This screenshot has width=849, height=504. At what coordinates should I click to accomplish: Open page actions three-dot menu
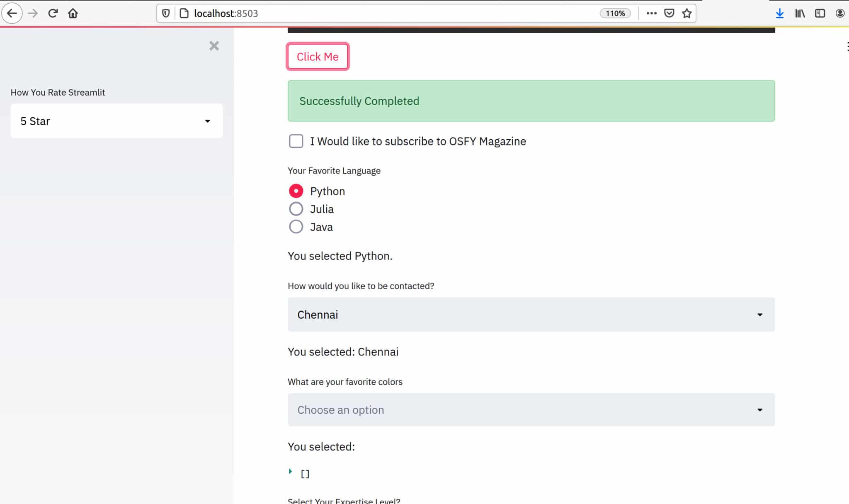pos(651,13)
